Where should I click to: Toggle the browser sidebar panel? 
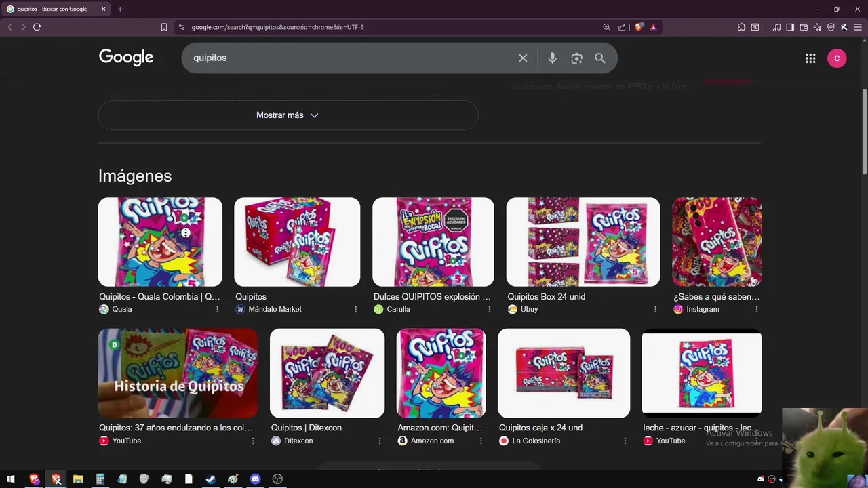tap(790, 27)
